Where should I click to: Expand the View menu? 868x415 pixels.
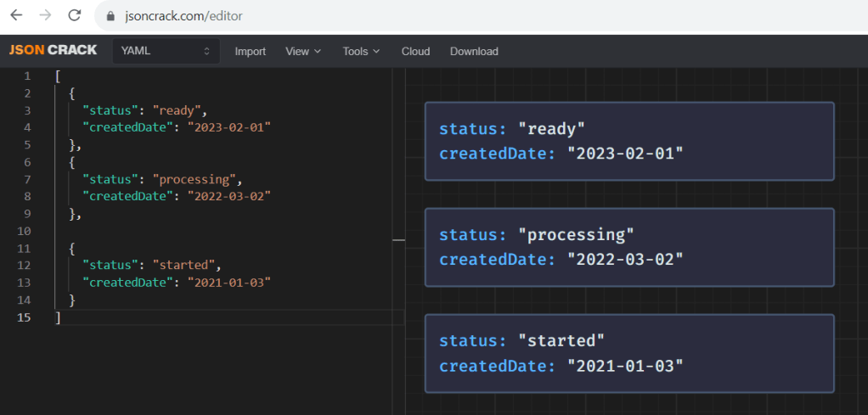pos(303,51)
